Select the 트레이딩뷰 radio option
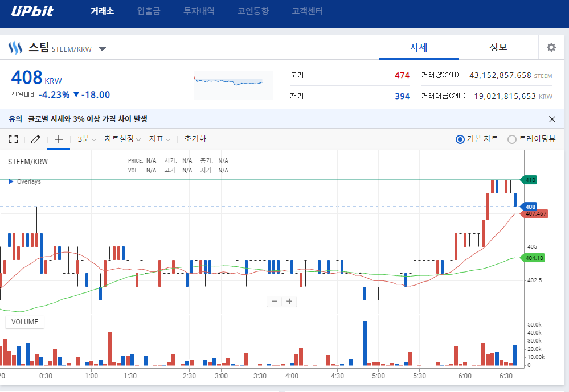 531,139
